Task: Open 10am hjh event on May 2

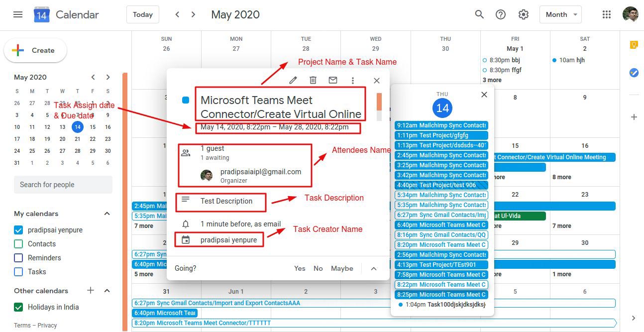Action: point(568,60)
